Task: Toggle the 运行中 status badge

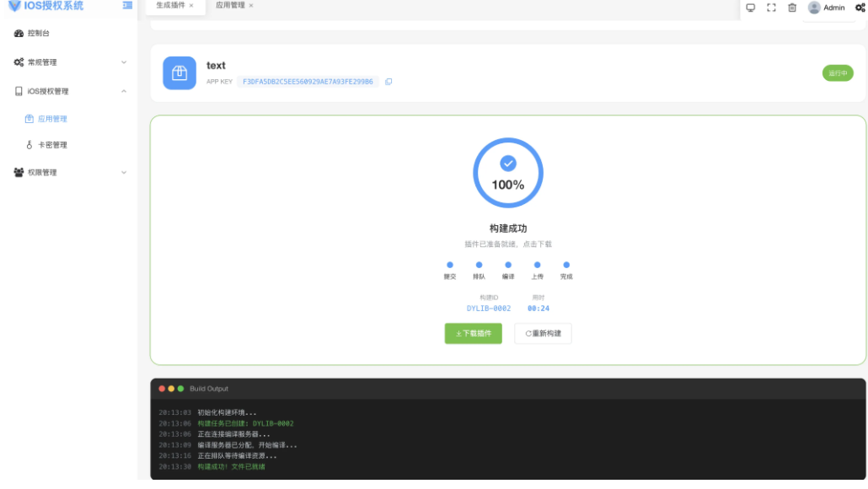Action: [839, 73]
